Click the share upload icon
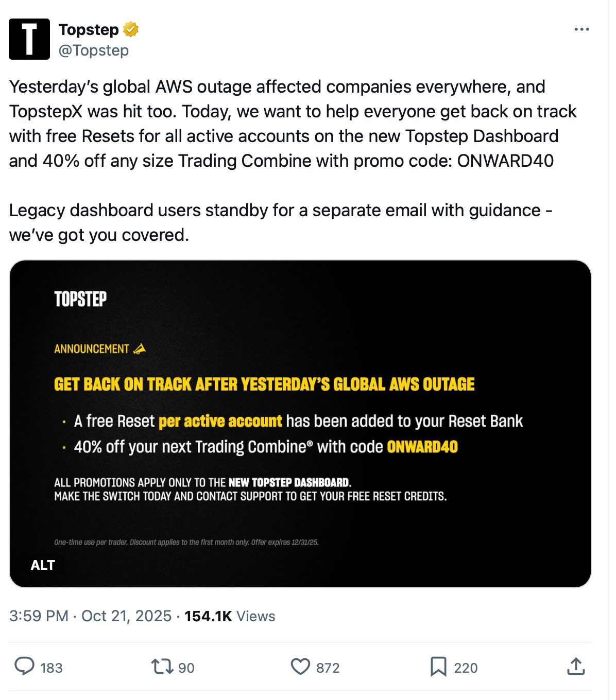Screen dimensions: 616x700 (576, 667)
